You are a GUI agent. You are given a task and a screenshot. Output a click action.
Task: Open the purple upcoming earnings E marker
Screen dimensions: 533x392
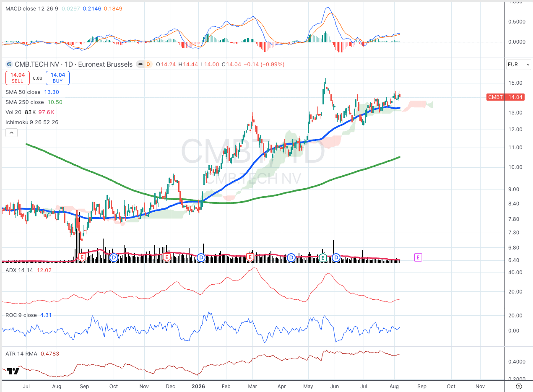pyautogui.click(x=418, y=257)
